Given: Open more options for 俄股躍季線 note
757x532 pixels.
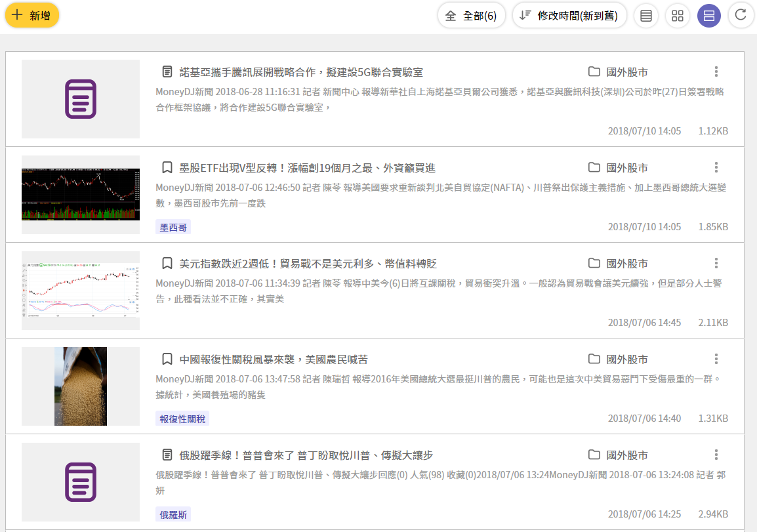Looking at the screenshot, I should [x=716, y=455].
